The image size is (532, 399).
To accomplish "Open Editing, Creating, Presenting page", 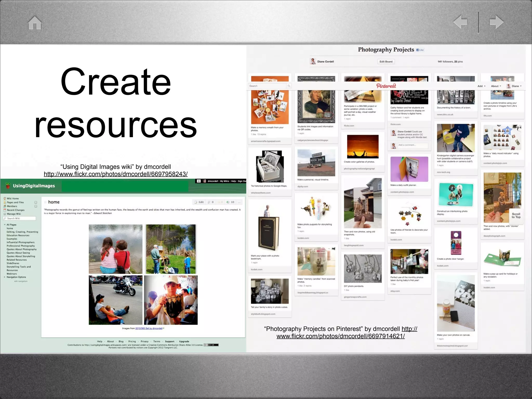I will pos(22,232).
